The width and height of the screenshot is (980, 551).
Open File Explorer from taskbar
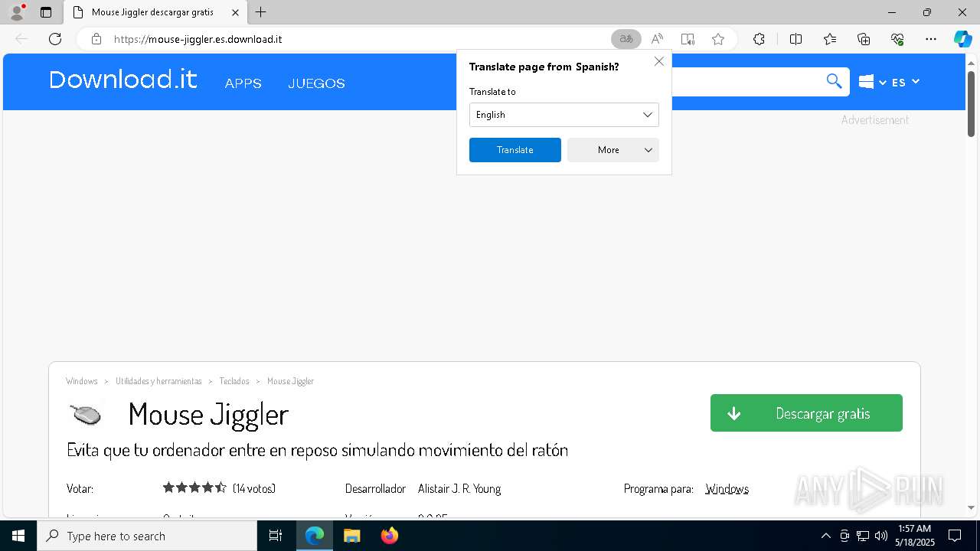click(x=351, y=536)
